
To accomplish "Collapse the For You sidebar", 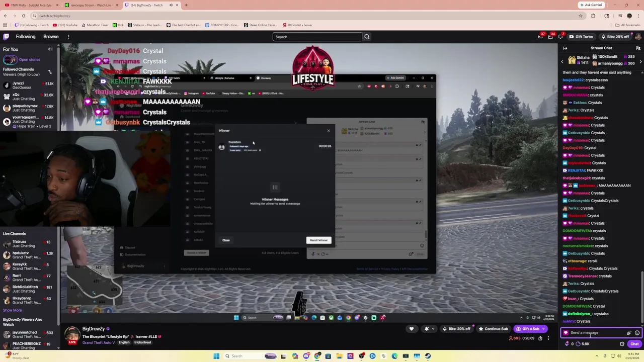I will pyautogui.click(x=50, y=49).
